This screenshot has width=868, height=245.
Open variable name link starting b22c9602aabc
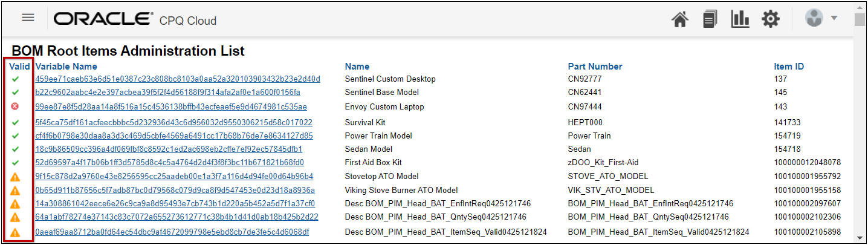167,93
